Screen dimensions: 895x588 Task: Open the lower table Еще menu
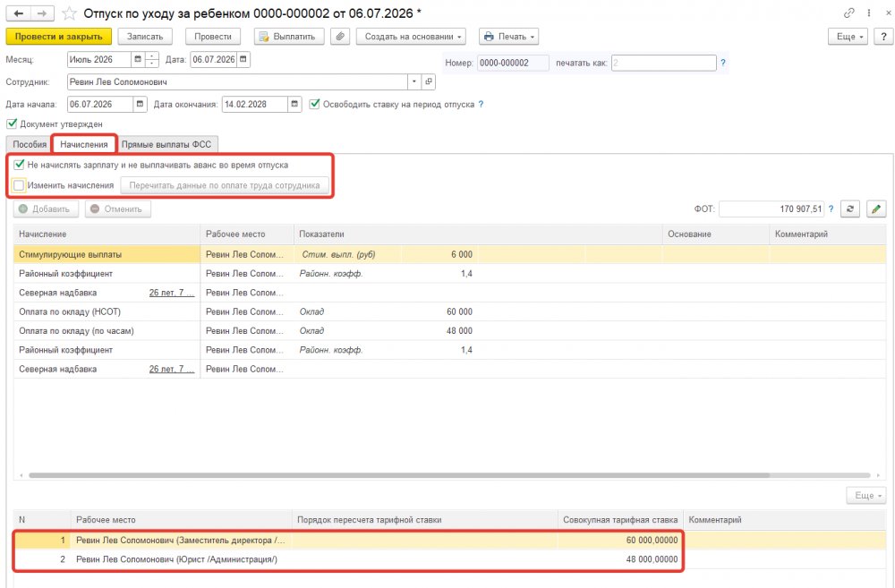click(x=865, y=496)
